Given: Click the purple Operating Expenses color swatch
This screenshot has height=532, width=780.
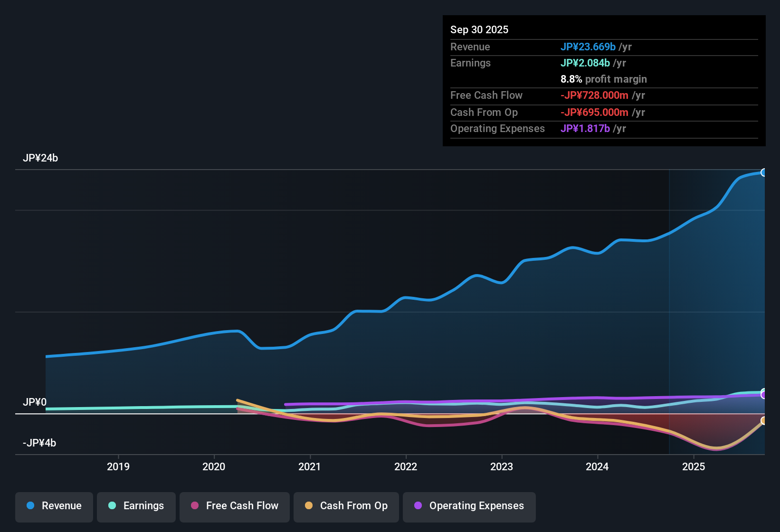Looking at the screenshot, I should coord(418,506).
